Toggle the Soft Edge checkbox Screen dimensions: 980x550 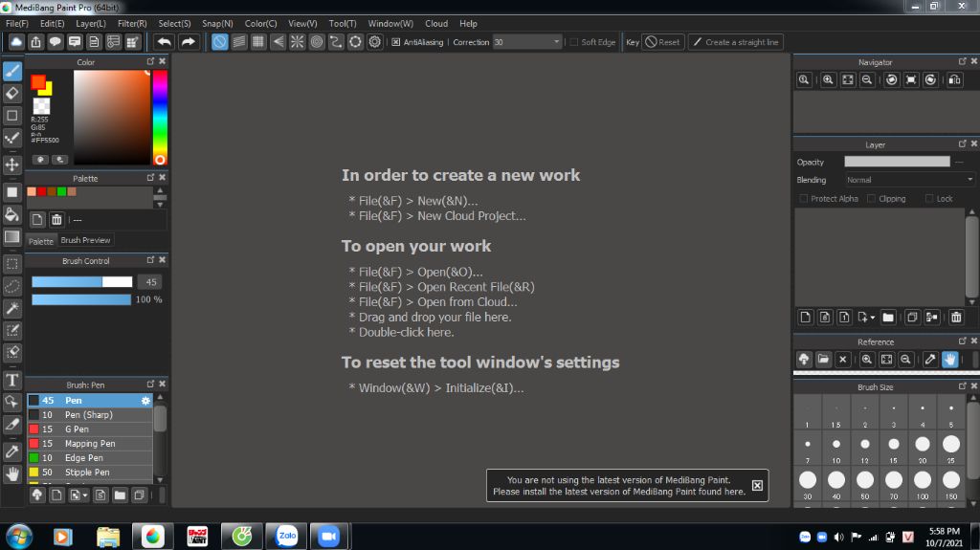[573, 42]
